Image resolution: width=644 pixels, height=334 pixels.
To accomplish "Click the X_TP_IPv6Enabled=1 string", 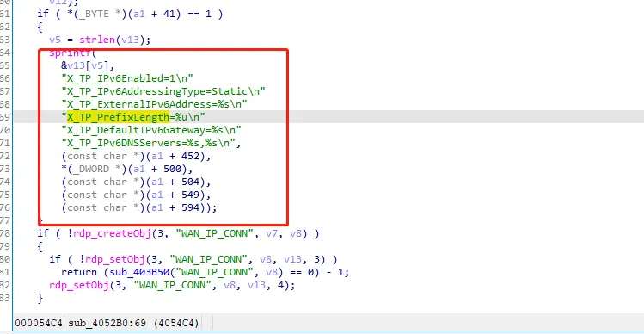I will 127,78.
